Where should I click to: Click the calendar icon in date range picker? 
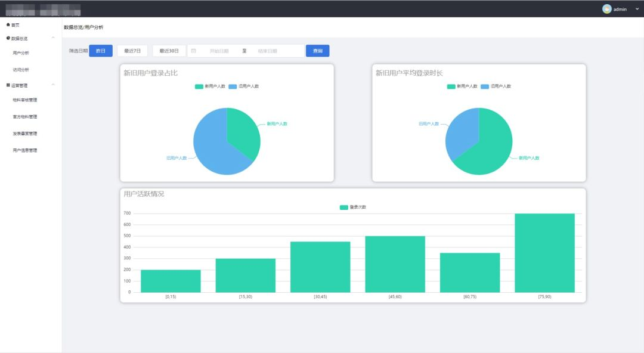(193, 51)
